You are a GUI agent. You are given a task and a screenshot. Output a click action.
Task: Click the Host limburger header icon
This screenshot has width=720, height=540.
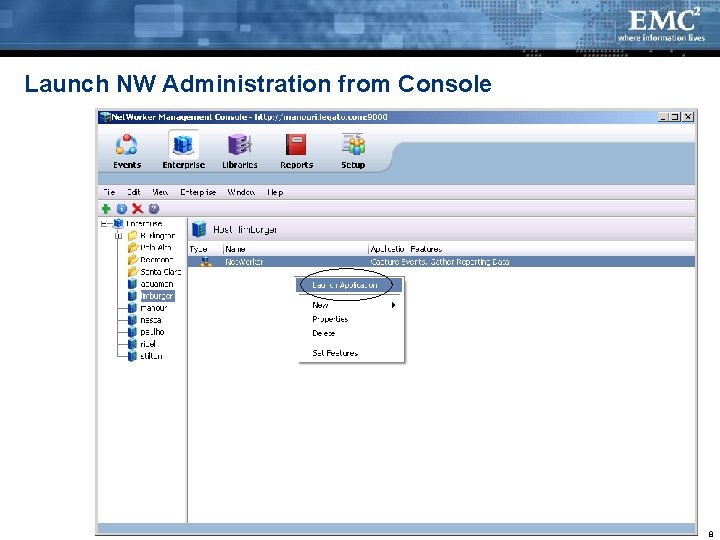coord(199,229)
